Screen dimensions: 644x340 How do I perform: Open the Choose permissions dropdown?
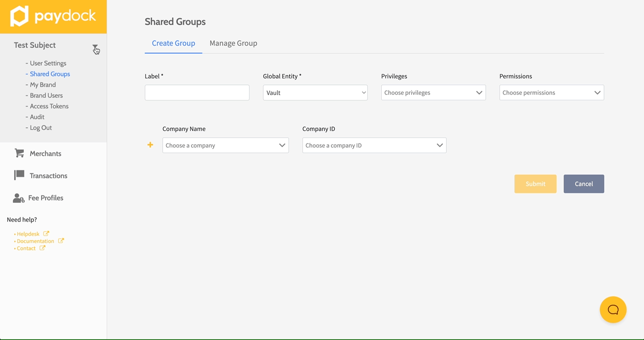click(x=551, y=93)
